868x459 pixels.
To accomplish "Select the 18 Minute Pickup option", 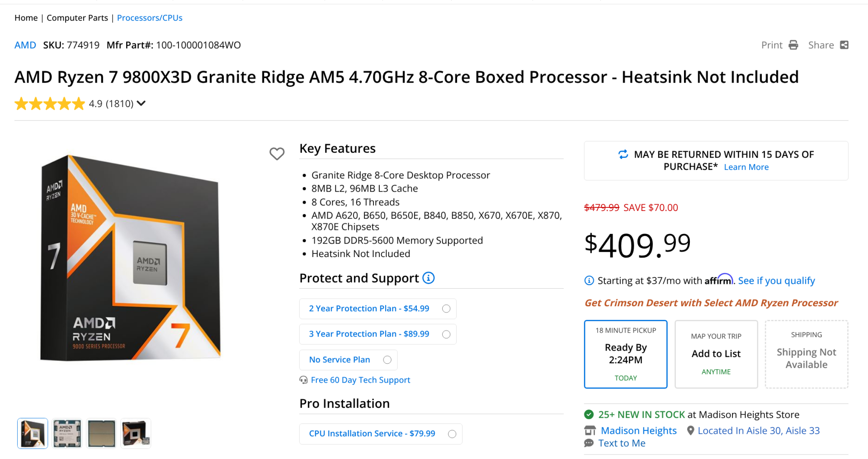I will click(626, 354).
